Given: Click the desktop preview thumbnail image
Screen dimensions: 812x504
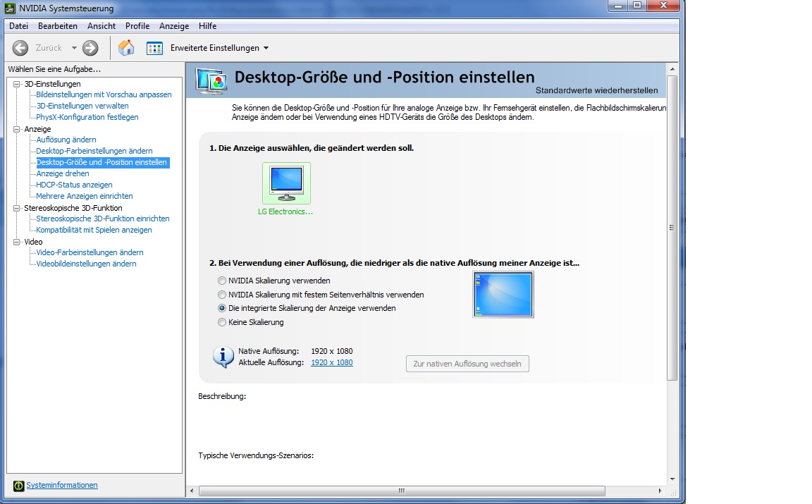Looking at the screenshot, I should click(x=503, y=294).
